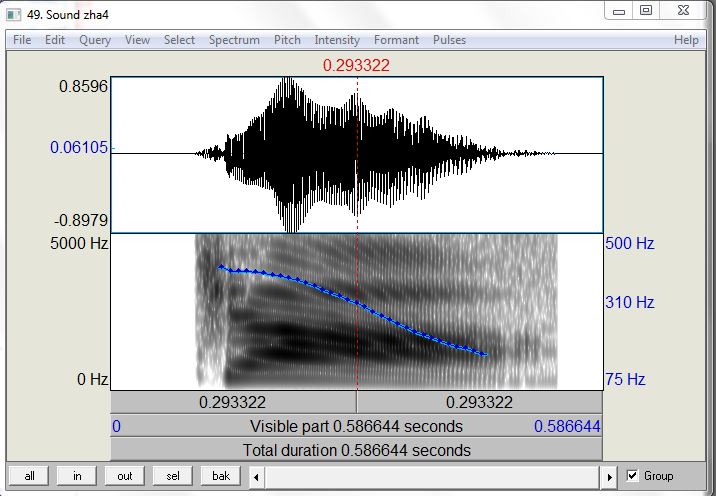Open the Query menu
This screenshot has height=496, width=716.
point(95,40)
